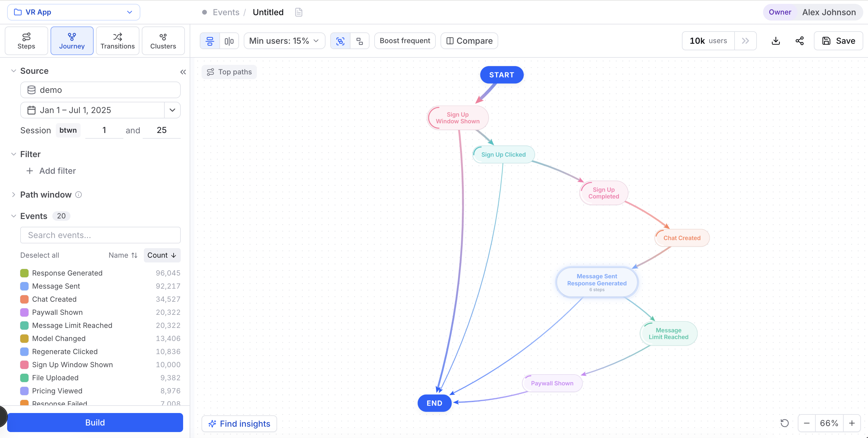Click the download icon in the toolbar

pos(776,41)
